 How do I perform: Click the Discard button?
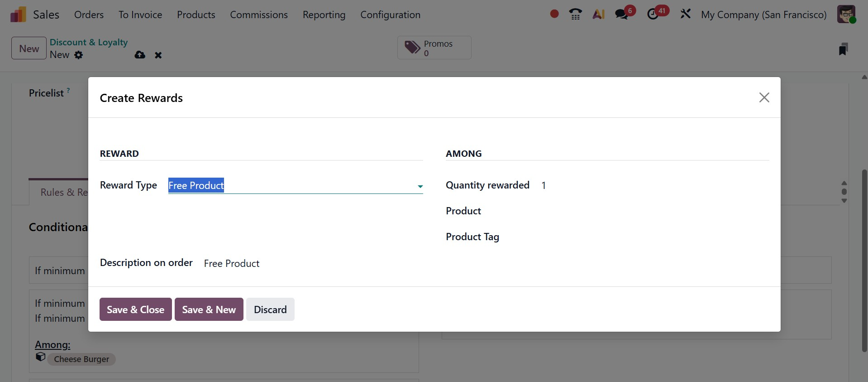[x=270, y=309]
